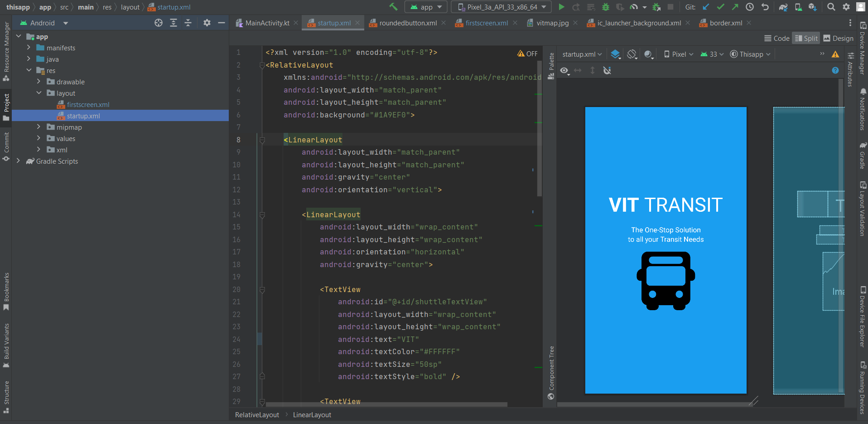This screenshot has width=868, height=424.
Task: Toggle device orientation in the design surface
Action: (x=632, y=54)
